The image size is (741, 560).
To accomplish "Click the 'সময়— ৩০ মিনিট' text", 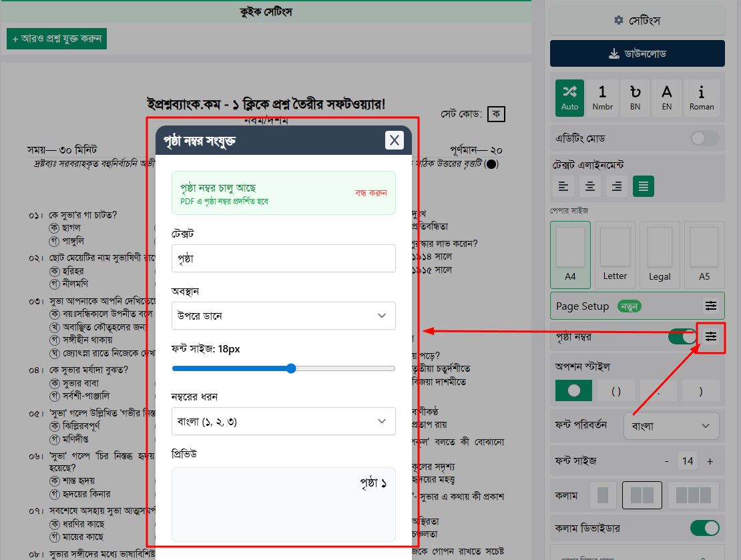I will [x=62, y=150].
